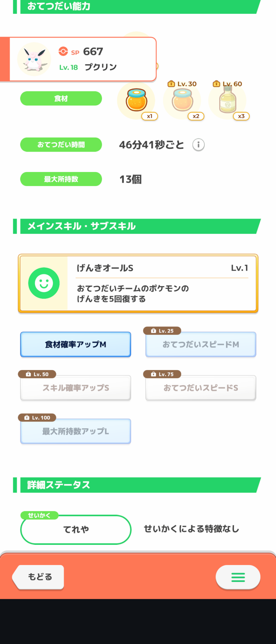Go back with もどる button
This screenshot has height=644, width=276.
[38, 577]
